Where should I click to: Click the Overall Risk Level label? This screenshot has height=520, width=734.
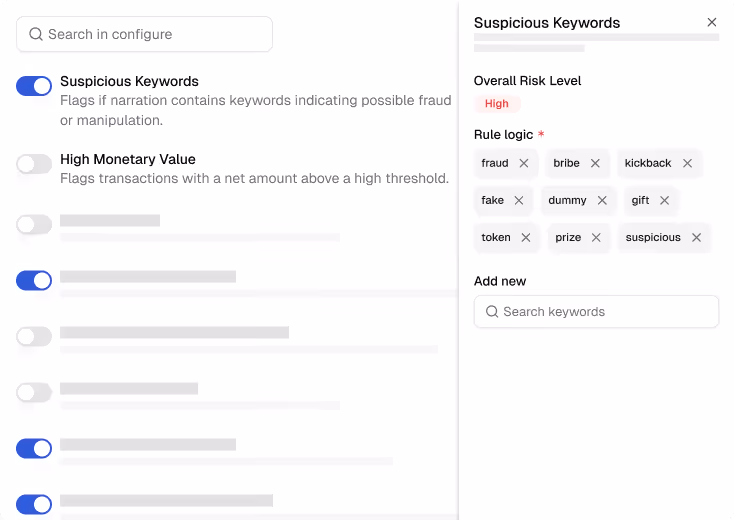point(527,81)
